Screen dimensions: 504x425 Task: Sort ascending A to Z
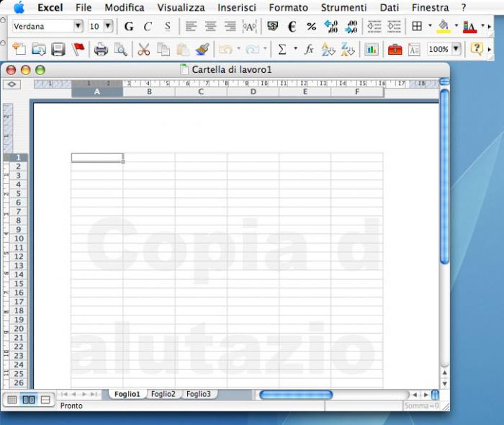pos(328,49)
